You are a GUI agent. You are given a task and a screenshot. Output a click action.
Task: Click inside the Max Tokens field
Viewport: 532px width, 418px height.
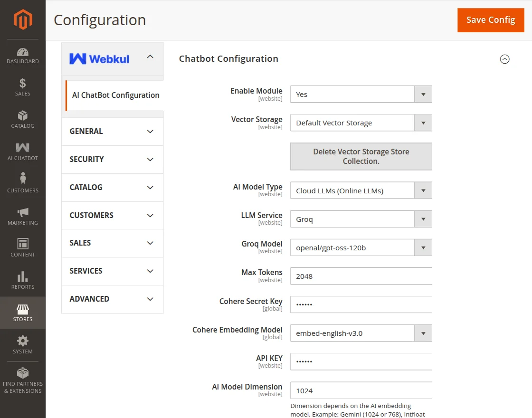(361, 276)
